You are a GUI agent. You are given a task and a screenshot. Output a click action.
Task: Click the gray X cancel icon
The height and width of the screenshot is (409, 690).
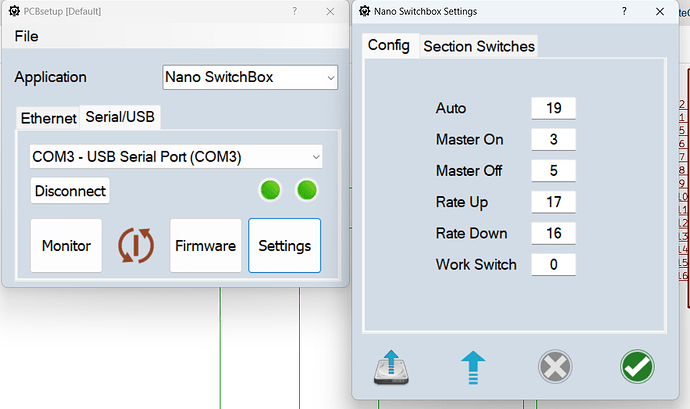click(555, 367)
